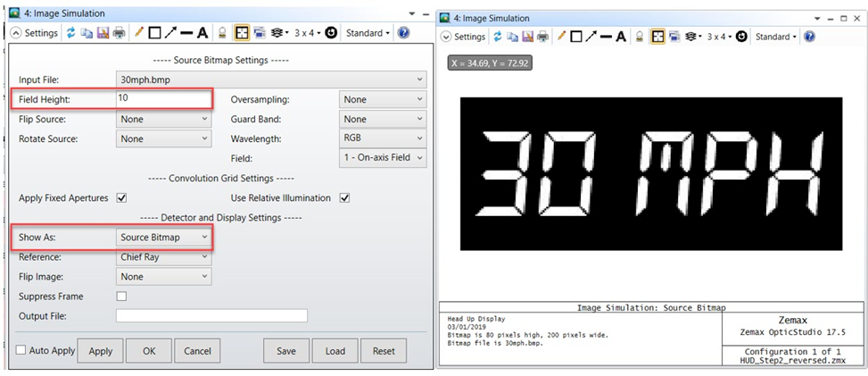868x376 pixels.
Task: Click the copy icon in right window toolbar
Action: [x=511, y=37]
